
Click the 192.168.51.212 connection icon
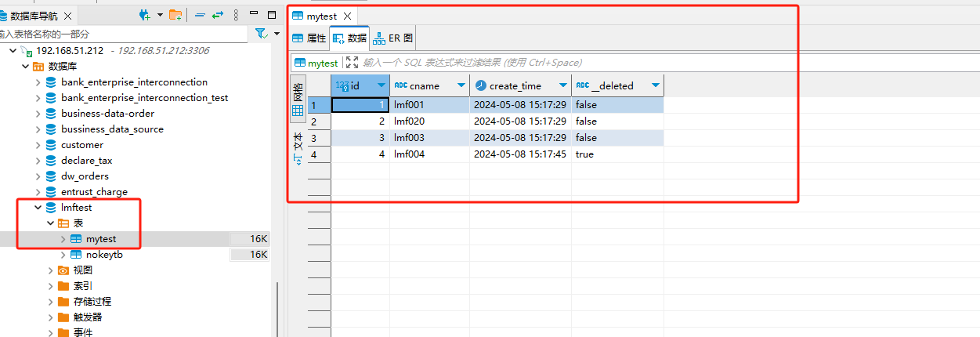(x=27, y=50)
